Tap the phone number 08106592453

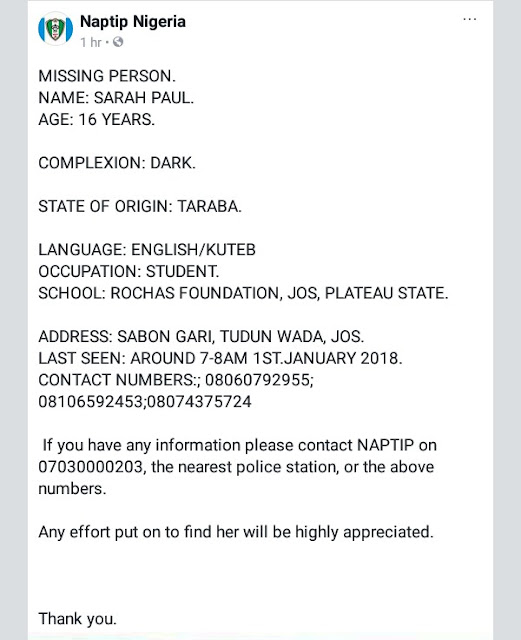pos(90,402)
